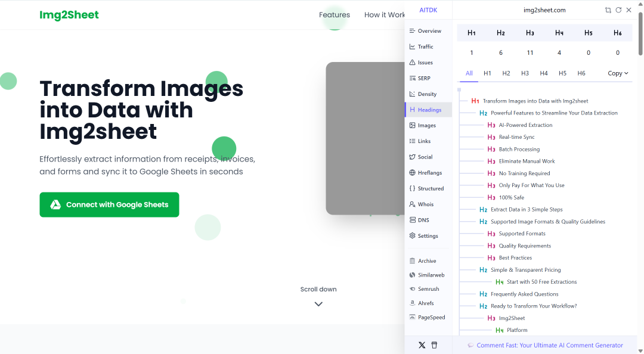The width and height of the screenshot is (644, 354).
Task: Click the trash can icon at panel bottom
Action: tap(434, 345)
